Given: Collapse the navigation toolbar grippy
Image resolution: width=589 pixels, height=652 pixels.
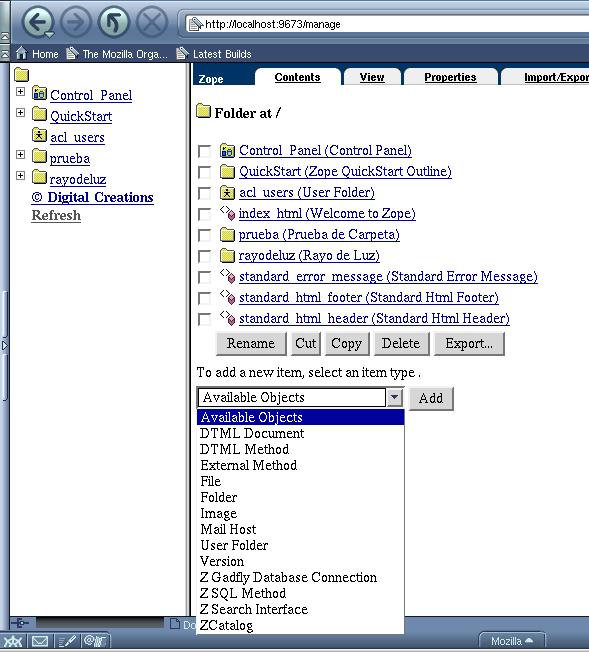Looking at the screenshot, I should click(5, 37).
